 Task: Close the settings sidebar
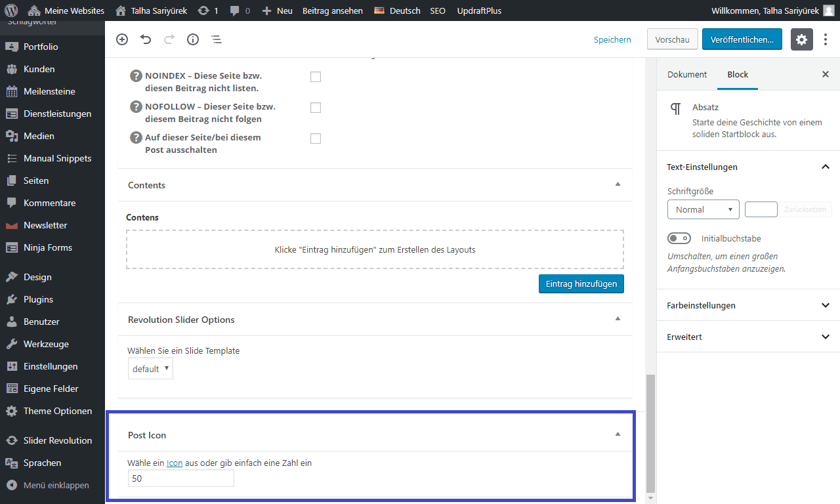(826, 74)
